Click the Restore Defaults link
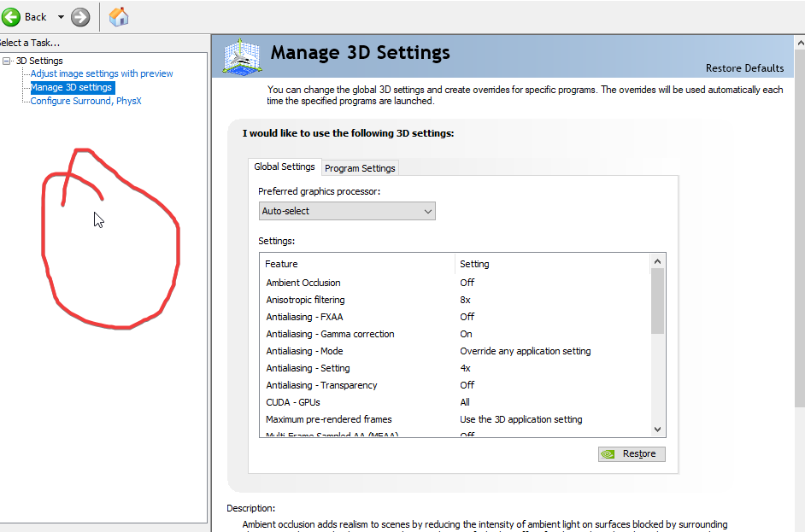Screen dimensions: 805x532 coord(744,68)
